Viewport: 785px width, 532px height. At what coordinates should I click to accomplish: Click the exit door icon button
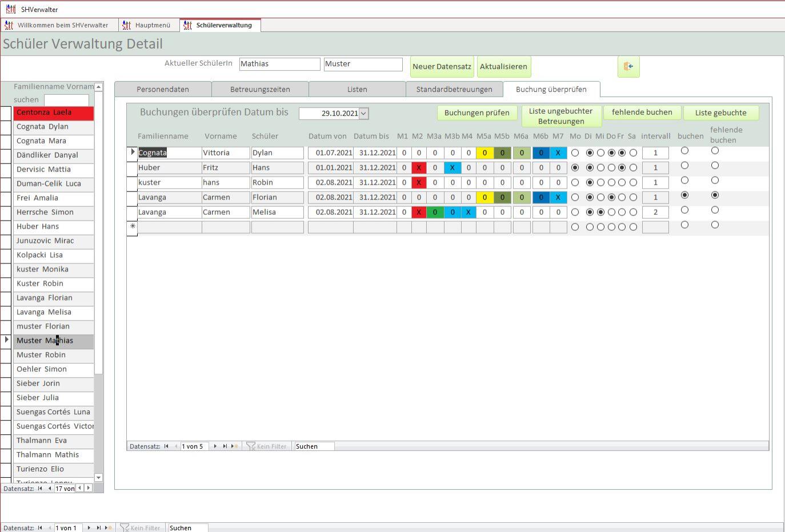click(x=628, y=66)
